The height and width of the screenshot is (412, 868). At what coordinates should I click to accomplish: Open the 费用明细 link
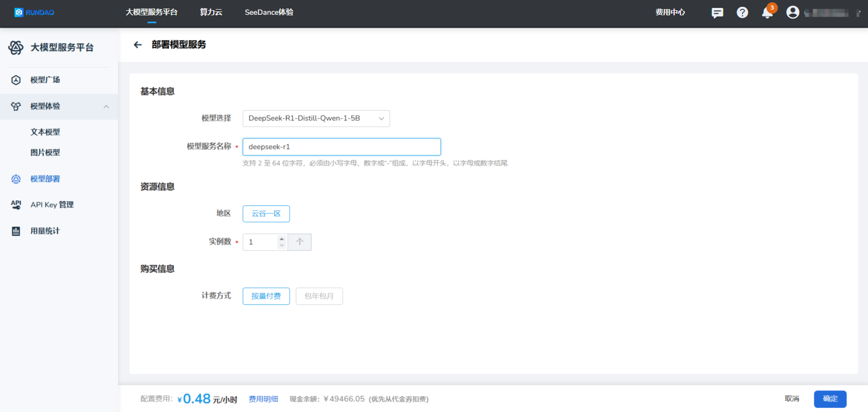click(x=264, y=399)
